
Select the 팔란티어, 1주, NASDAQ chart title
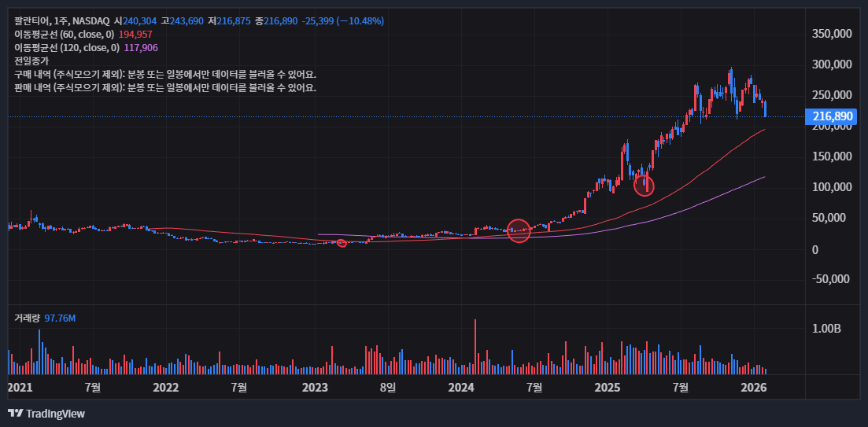[61, 21]
